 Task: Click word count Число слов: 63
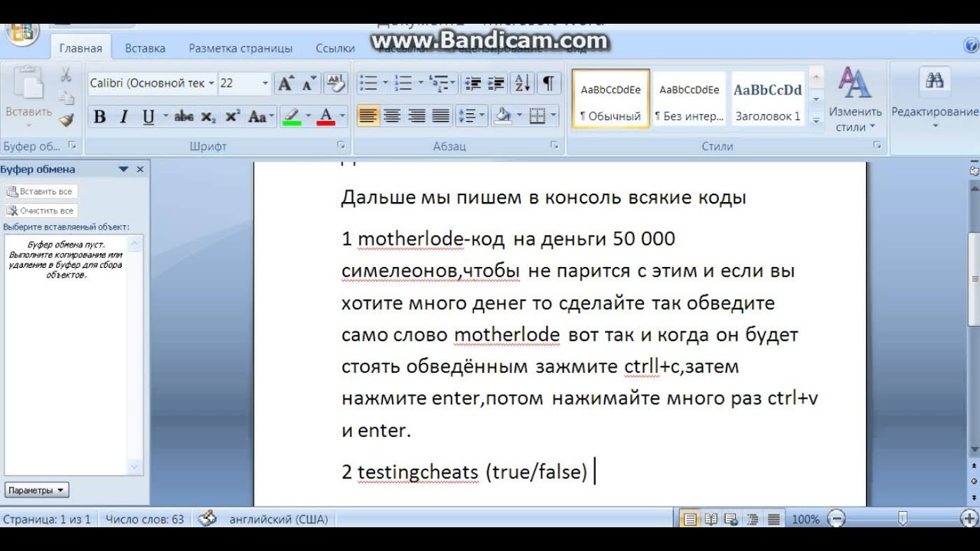click(x=145, y=519)
